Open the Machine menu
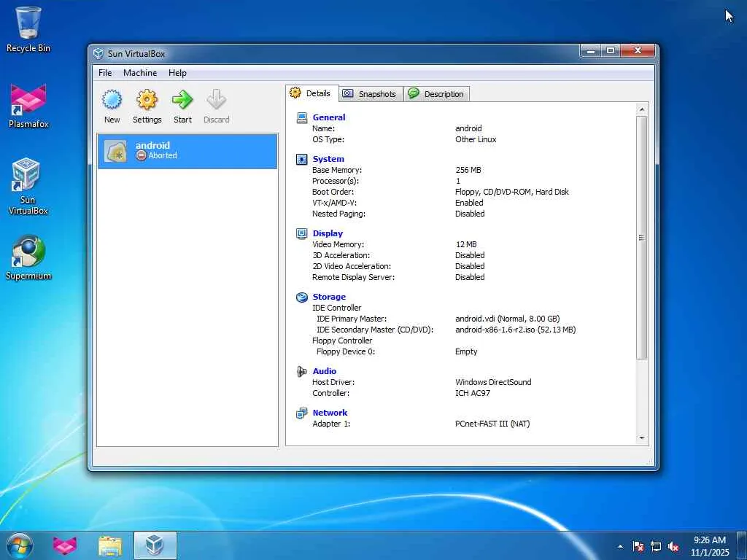 140,73
